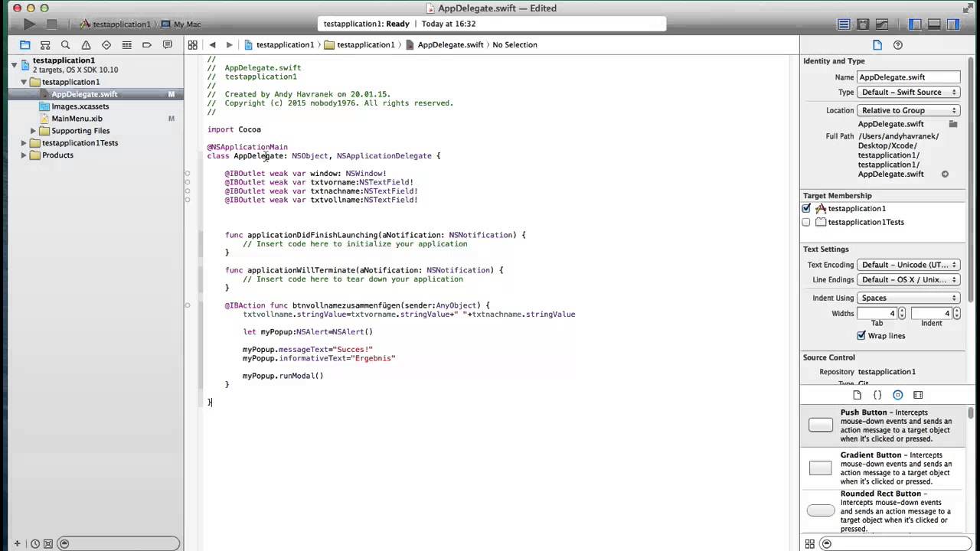Go forward in editor history
Viewport: 980px width, 551px height.
click(229, 45)
